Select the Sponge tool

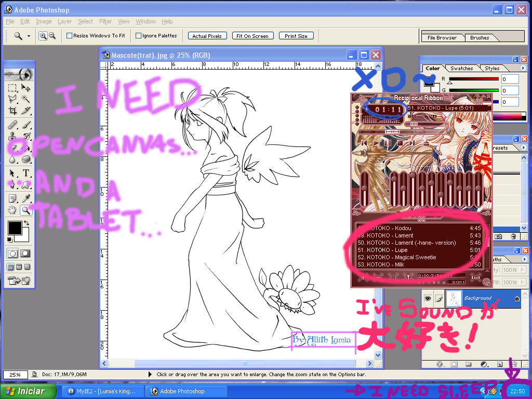(26, 159)
